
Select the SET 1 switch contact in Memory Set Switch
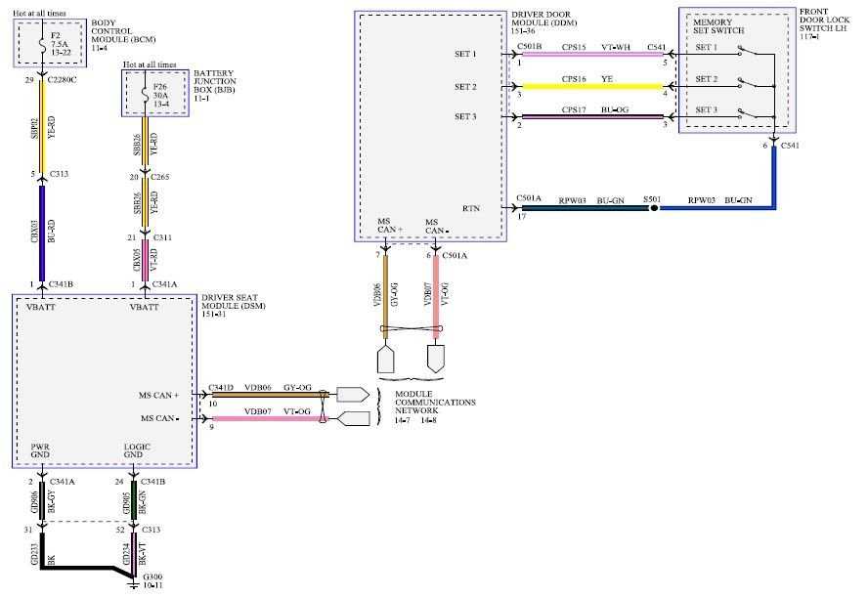point(749,51)
